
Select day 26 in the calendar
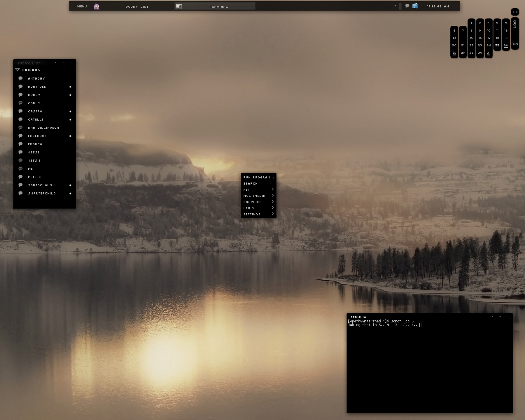point(506,46)
